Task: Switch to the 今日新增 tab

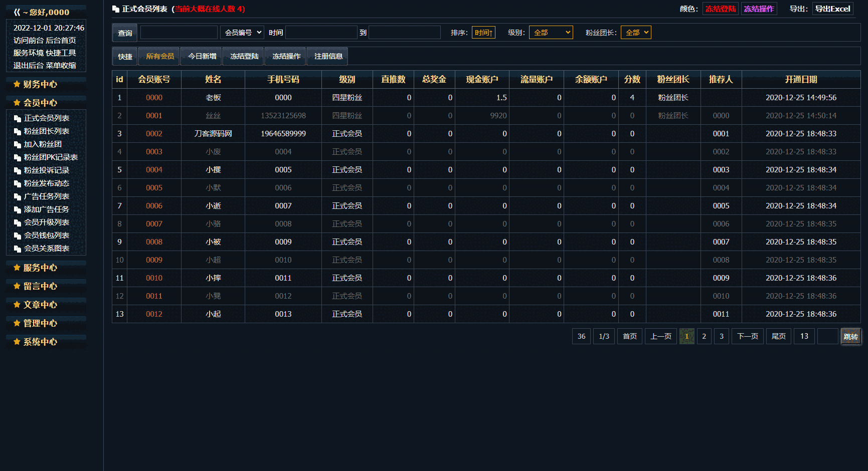Action: [x=202, y=56]
